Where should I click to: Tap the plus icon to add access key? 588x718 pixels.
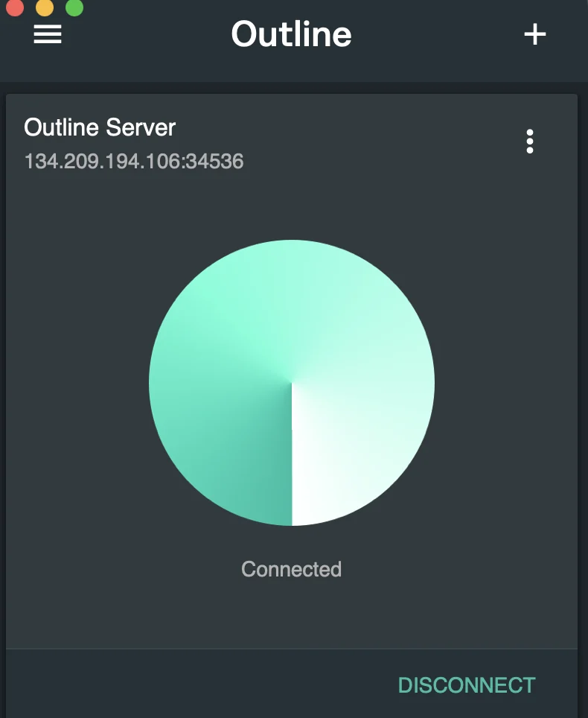click(535, 34)
